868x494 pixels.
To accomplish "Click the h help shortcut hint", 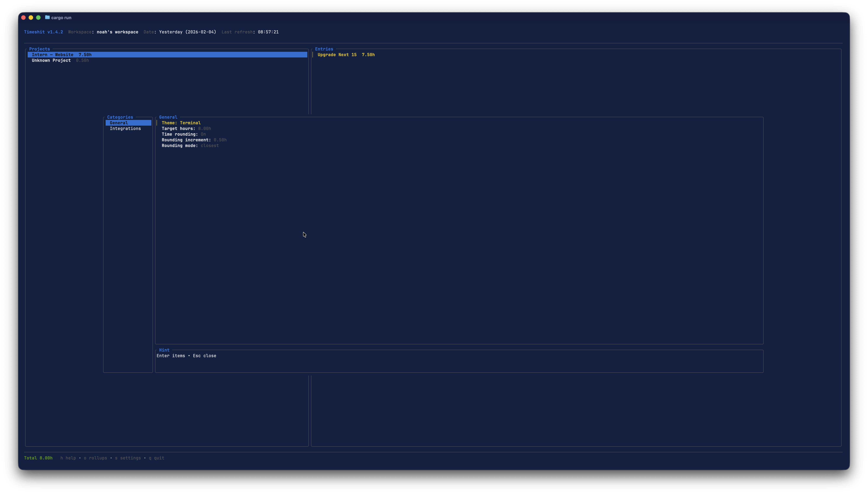I will (x=68, y=458).
